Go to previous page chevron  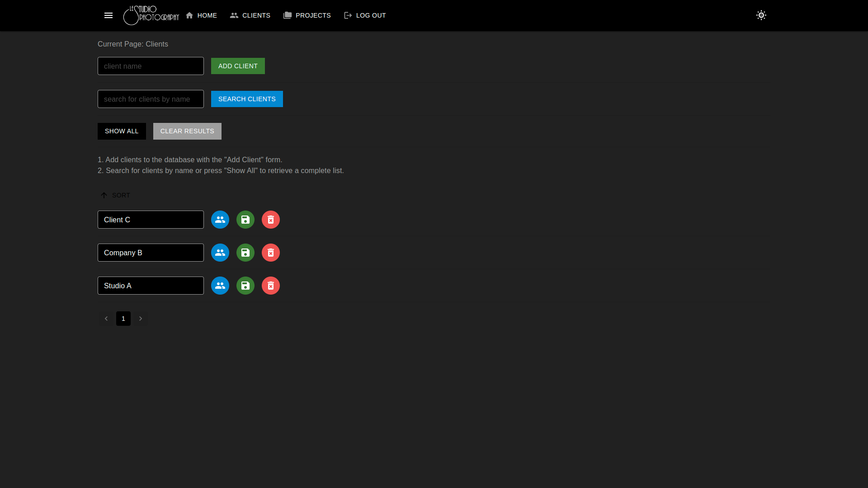coord(106,319)
